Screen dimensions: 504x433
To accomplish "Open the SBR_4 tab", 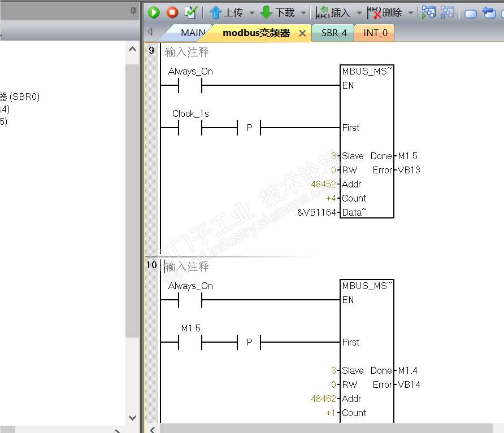I will pos(334,33).
